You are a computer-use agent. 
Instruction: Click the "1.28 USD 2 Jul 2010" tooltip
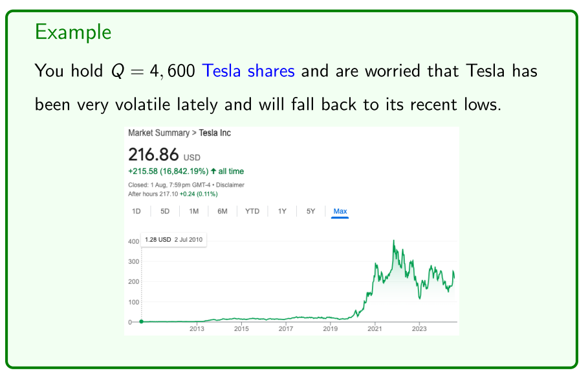coord(173,240)
